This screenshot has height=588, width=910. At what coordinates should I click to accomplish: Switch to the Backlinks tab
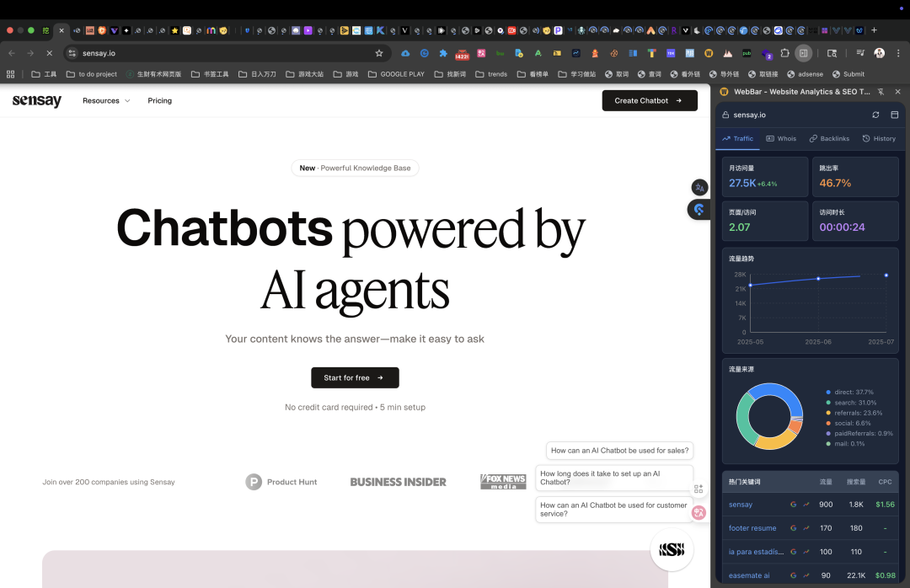coord(829,139)
